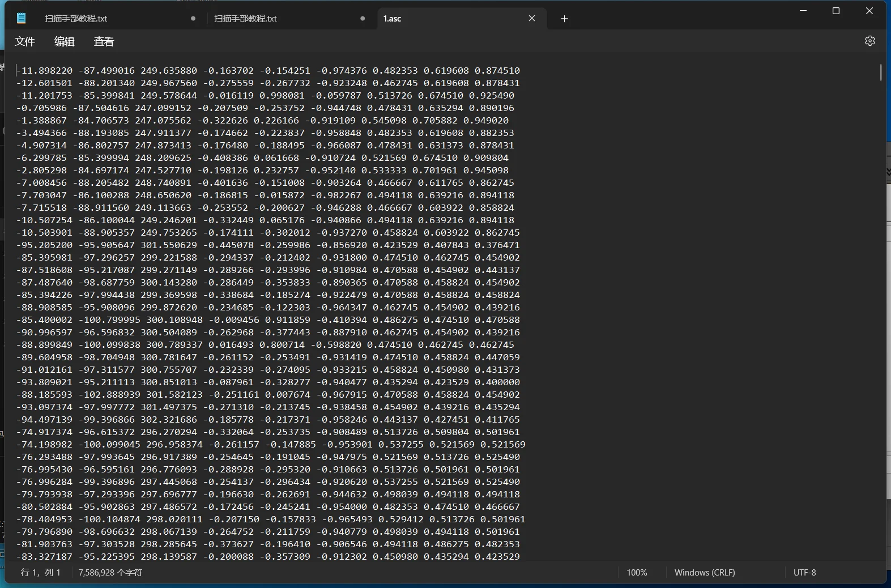Maximize the Notepad window
Screen dimensions: 891x588
click(836, 11)
